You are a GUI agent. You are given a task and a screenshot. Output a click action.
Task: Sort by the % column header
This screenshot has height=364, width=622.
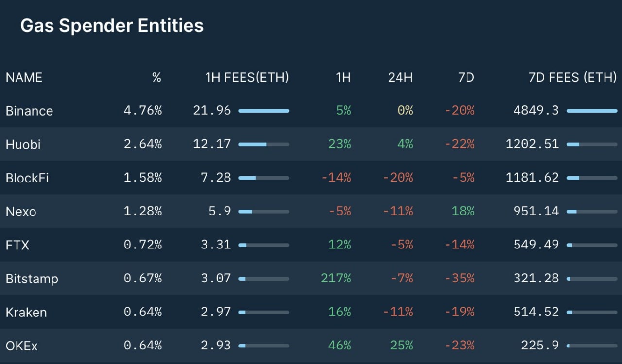[156, 77]
